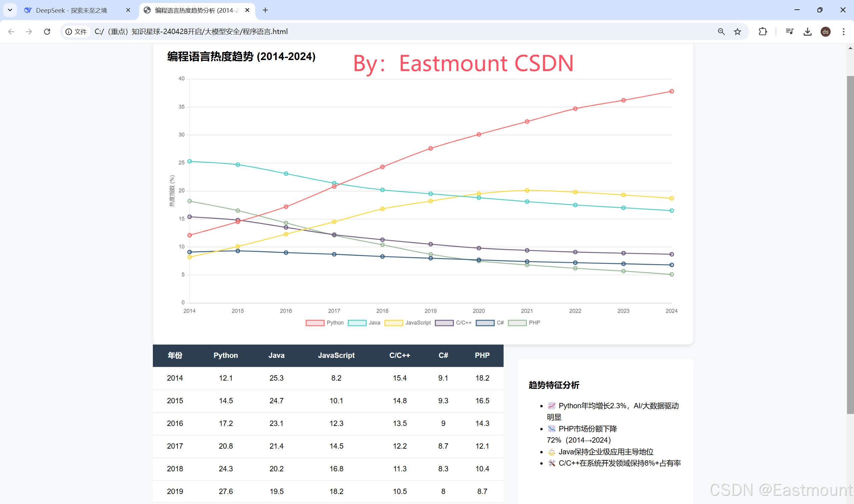Screen dimensions: 854x504
Task: Open the downloads icon
Action: pyautogui.click(x=808, y=32)
